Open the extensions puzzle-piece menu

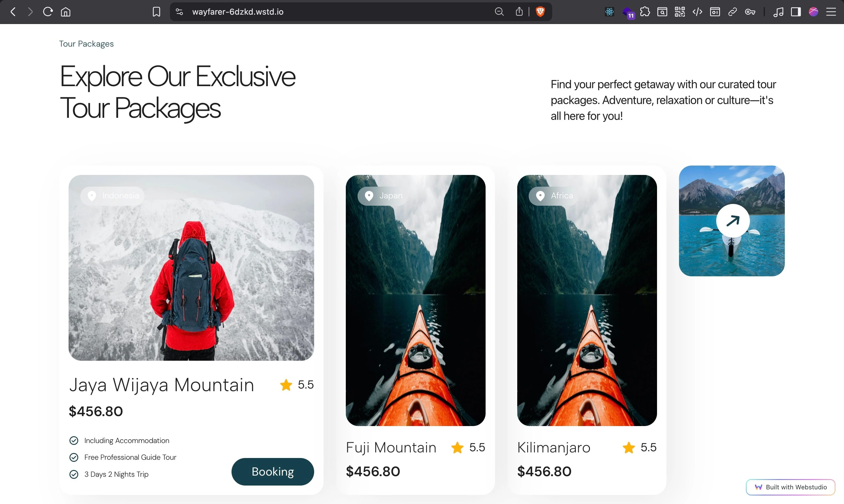[645, 12]
